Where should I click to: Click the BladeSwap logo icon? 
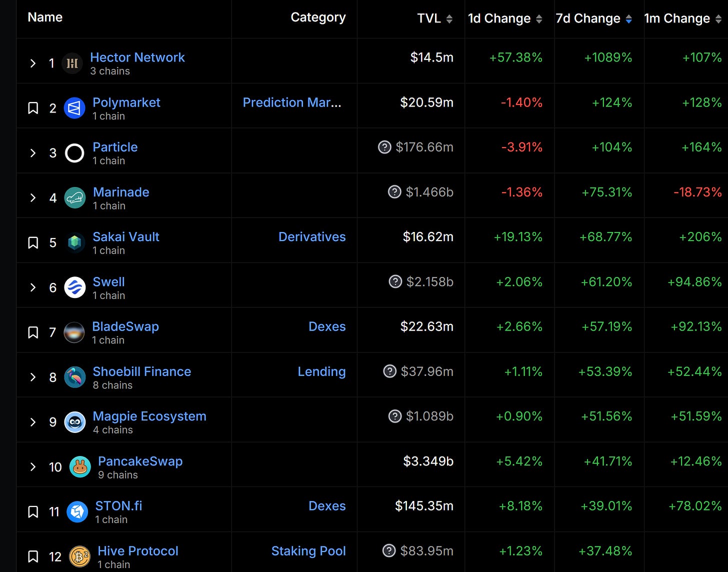74,332
